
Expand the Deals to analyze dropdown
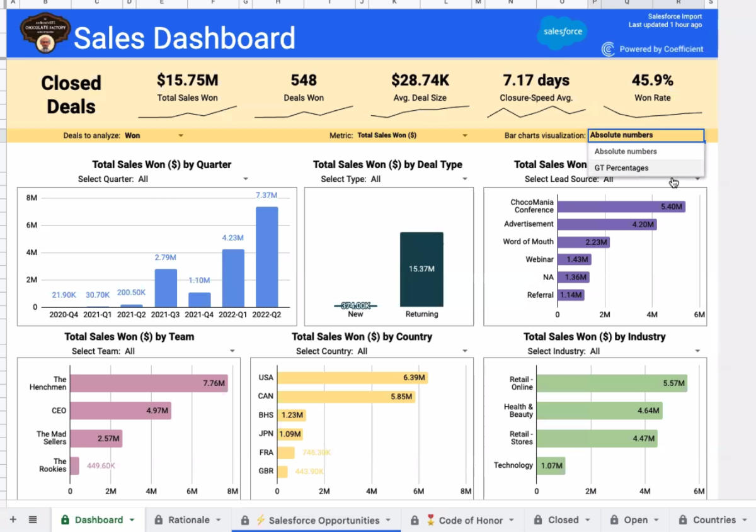(181, 135)
